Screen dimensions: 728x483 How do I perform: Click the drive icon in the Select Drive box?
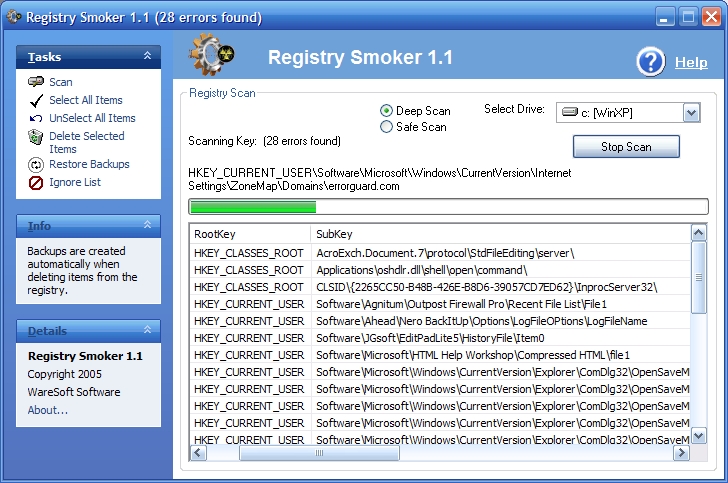point(569,112)
